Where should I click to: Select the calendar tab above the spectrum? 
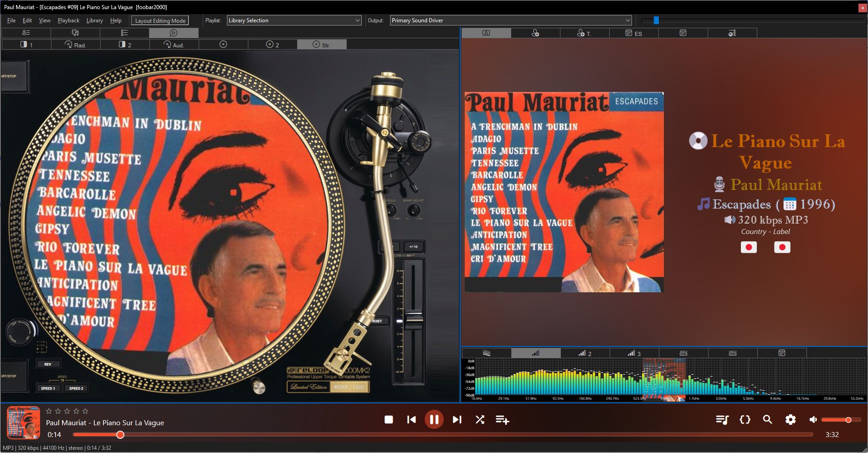[782, 353]
